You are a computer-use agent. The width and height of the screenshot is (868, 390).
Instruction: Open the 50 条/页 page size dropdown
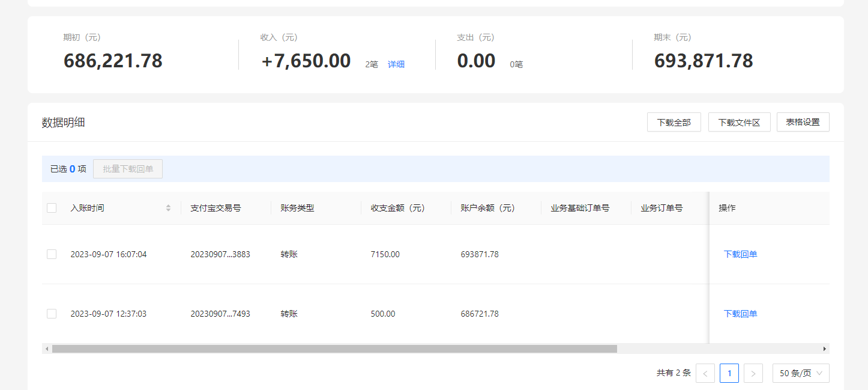pos(801,373)
